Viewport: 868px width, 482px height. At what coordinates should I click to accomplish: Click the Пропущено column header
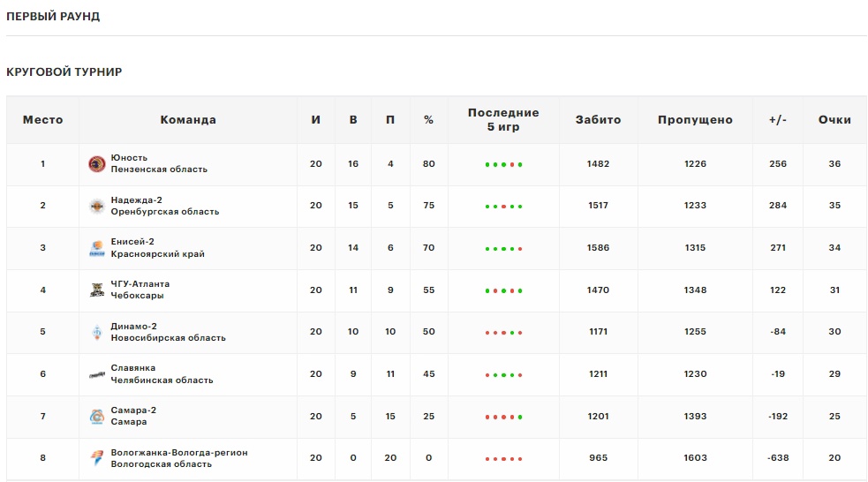(x=695, y=120)
